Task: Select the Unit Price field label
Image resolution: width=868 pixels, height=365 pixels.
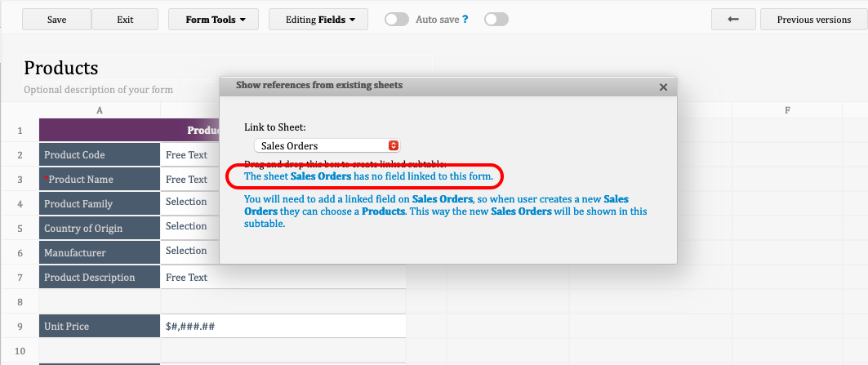Action: [x=100, y=327]
